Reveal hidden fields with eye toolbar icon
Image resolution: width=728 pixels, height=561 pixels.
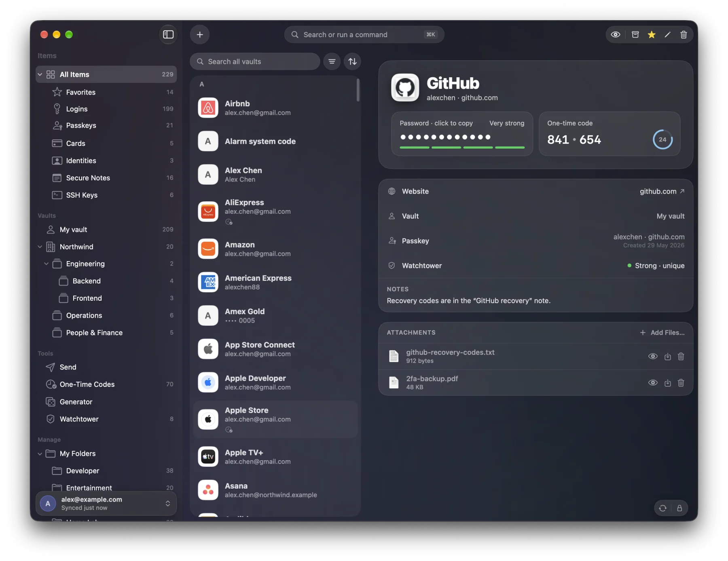point(616,34)
